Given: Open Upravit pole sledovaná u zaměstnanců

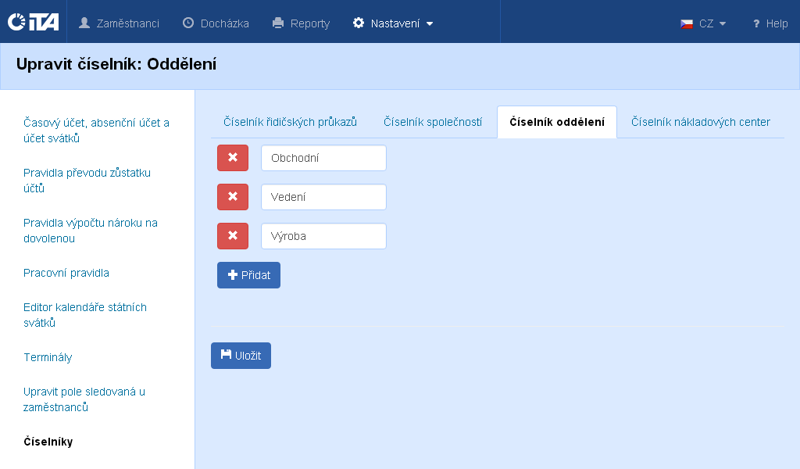Looking at the screenshot, I should point(84,399).
